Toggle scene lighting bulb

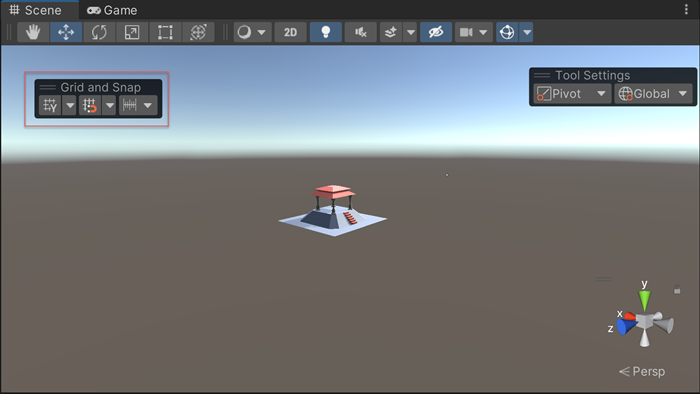click(326, 32)
